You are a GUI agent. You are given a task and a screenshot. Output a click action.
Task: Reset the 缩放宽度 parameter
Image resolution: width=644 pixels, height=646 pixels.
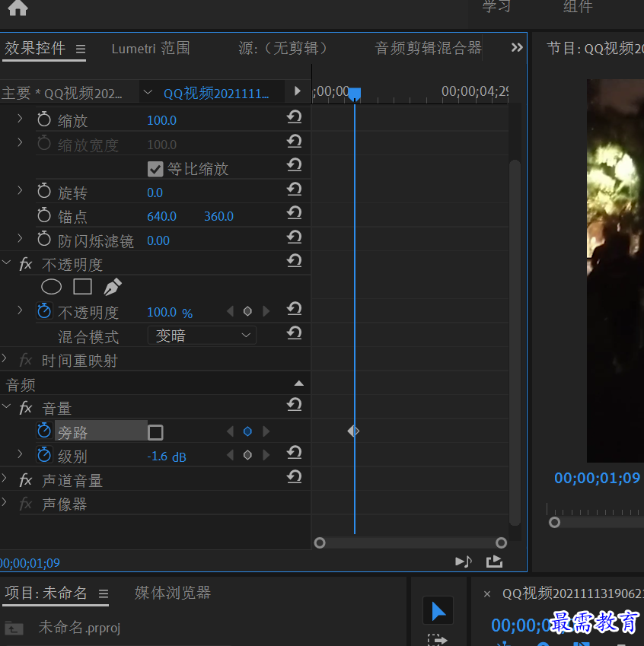point(295,142)
